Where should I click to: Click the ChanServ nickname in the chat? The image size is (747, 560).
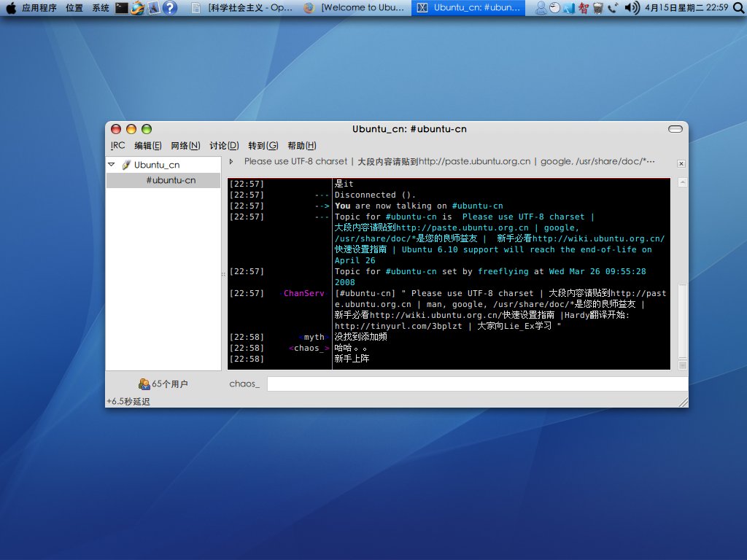pyautogui.click(x=303, y=293)
